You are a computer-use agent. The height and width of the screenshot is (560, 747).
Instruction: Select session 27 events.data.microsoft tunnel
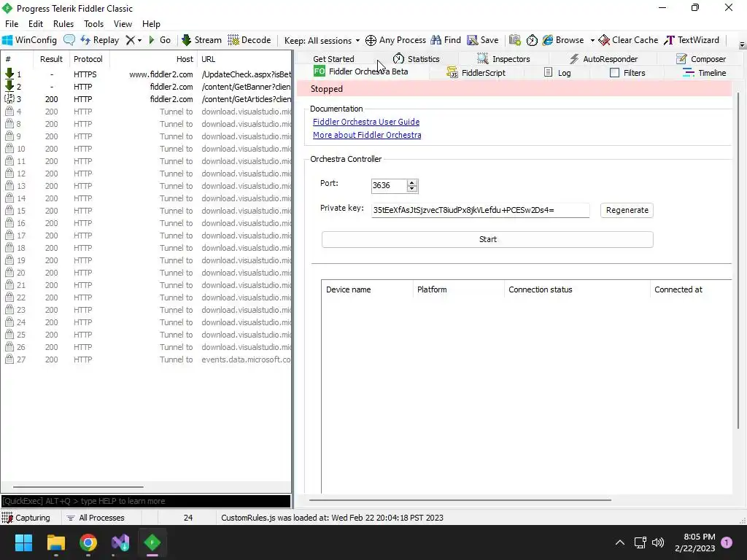click(146, 359)
